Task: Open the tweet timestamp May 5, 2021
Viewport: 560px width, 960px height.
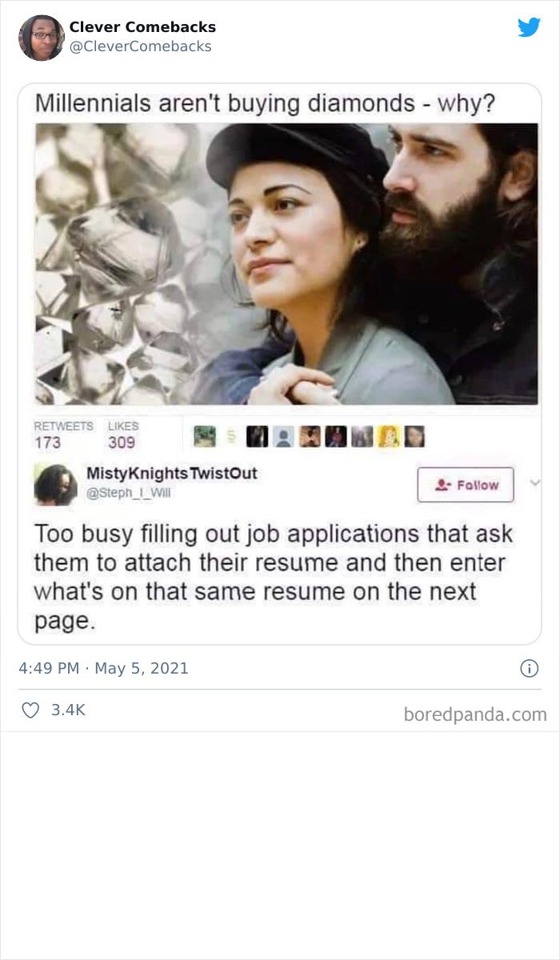Action: 103,666
